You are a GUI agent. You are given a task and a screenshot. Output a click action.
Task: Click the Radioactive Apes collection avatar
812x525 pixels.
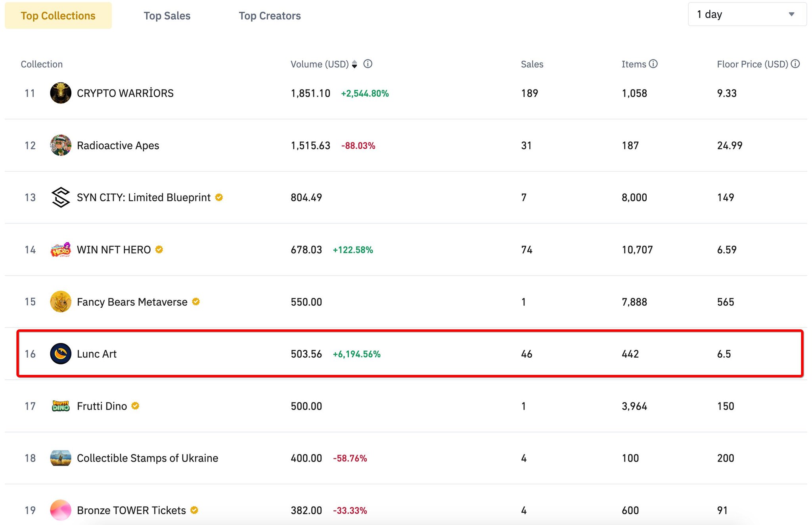pyautogui.click(x=61, y=145)
